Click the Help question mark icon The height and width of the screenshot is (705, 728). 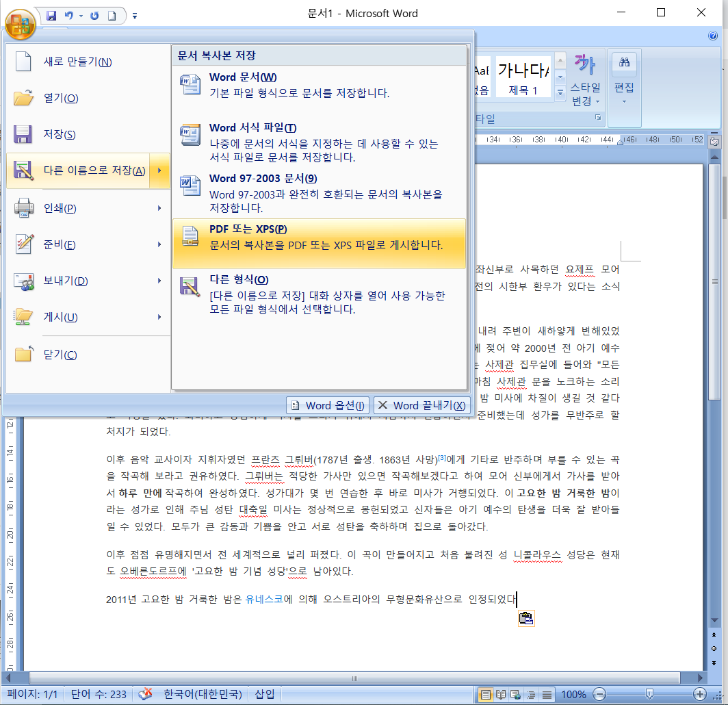713,36
